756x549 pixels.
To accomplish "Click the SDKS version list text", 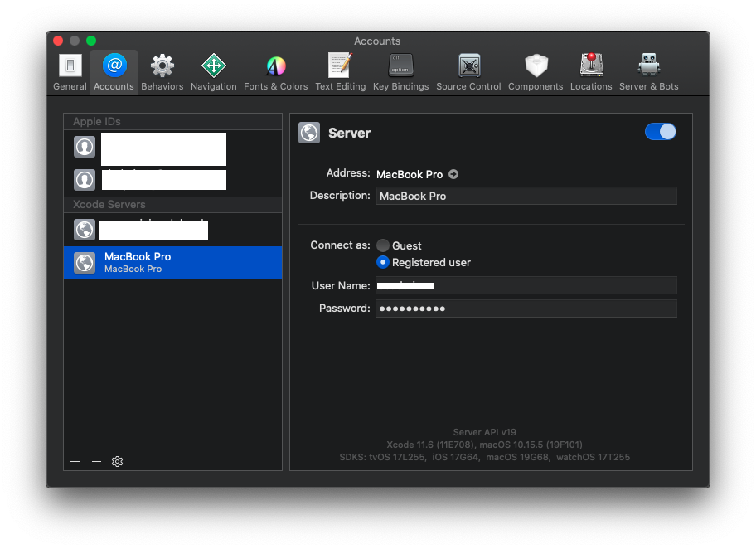I will pyautogui.click(x=485, y=457).
